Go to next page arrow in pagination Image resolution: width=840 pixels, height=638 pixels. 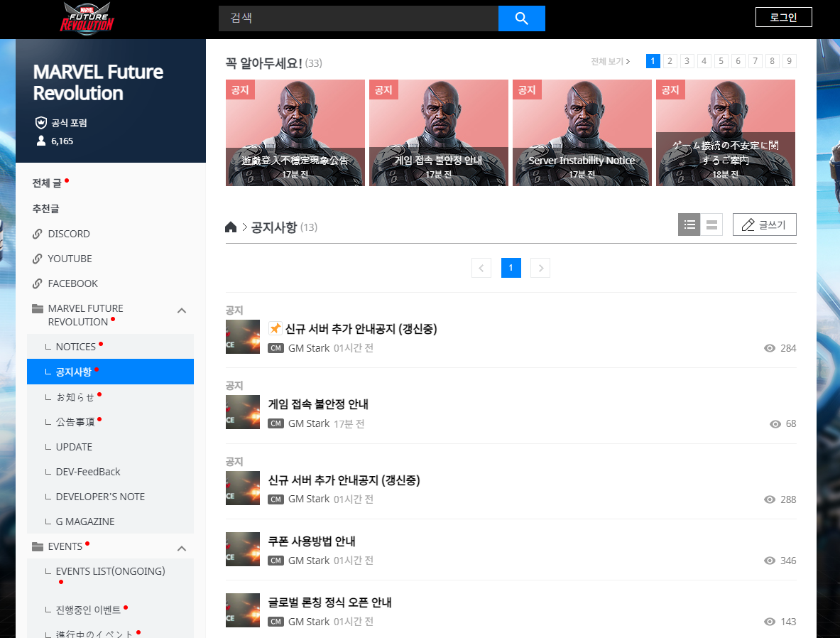540,268
